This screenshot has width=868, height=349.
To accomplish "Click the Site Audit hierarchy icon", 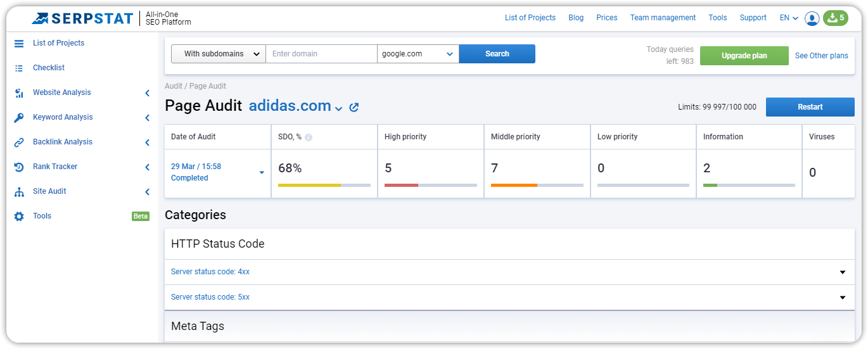I will pos(19,191).
